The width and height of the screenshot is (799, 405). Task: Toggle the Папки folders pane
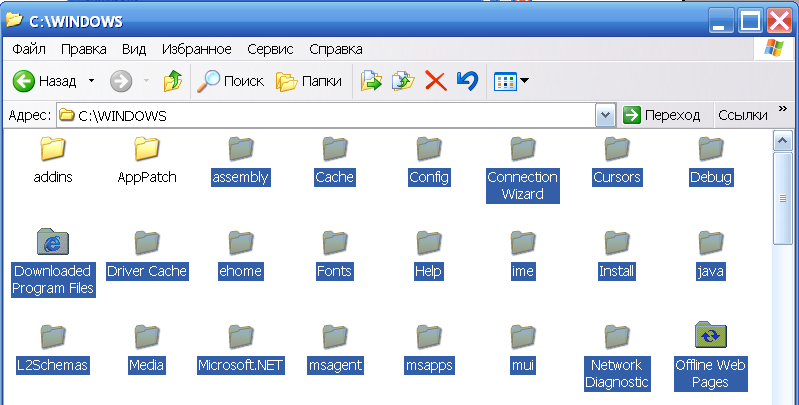[x=309, y=81]
